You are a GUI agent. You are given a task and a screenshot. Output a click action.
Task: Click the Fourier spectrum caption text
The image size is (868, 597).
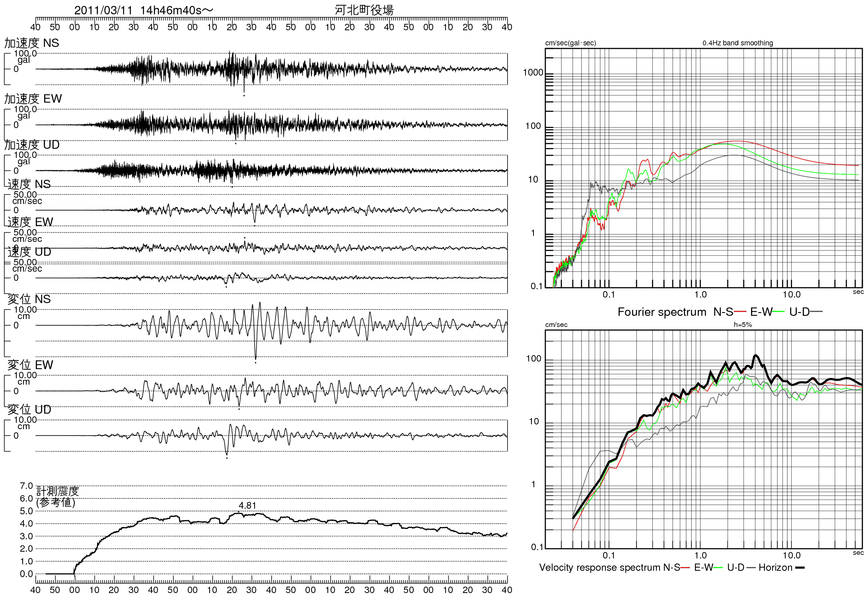coord(662,312)
